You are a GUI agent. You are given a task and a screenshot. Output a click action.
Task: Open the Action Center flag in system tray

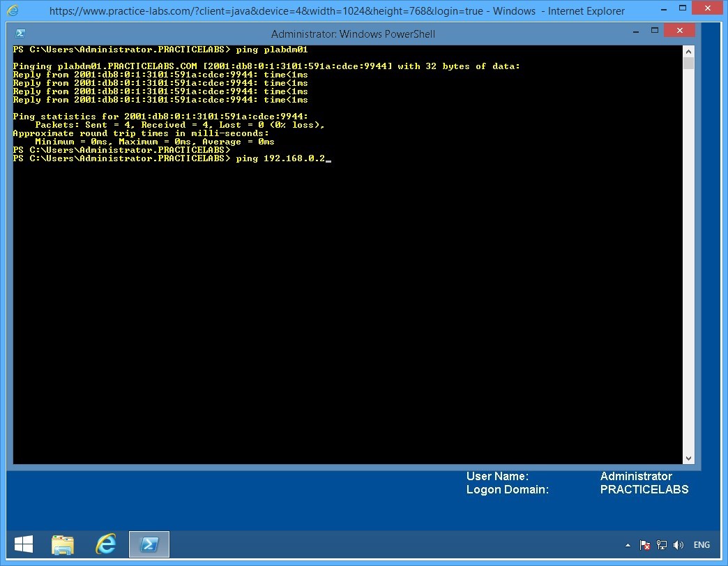tap(644, 545)
